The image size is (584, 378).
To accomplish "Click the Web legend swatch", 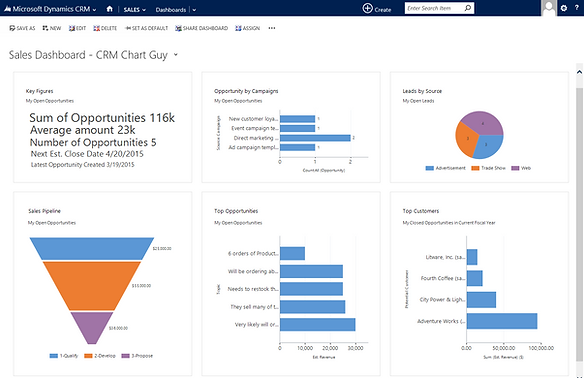I will [x=515, y=168].
